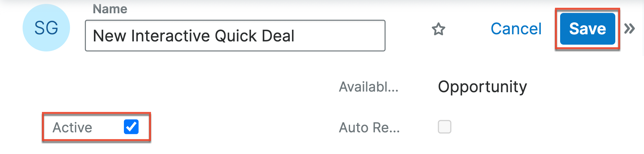Cancel editing this record

516,29
